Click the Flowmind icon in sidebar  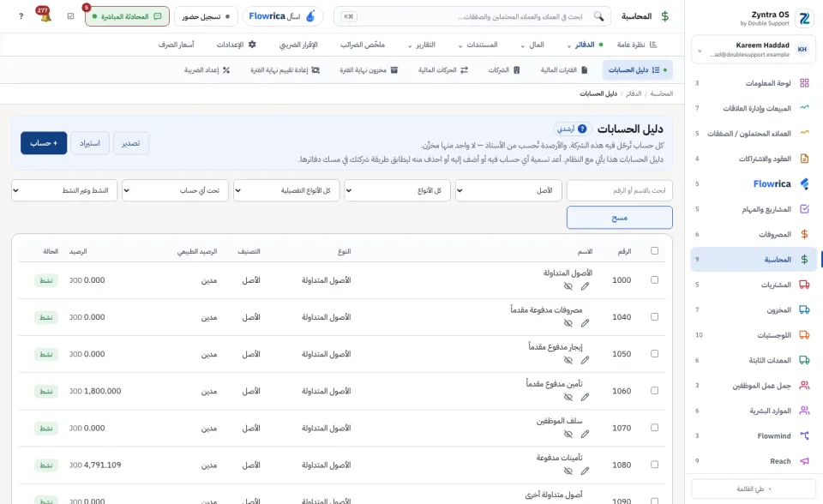click(x=804, y=435)
